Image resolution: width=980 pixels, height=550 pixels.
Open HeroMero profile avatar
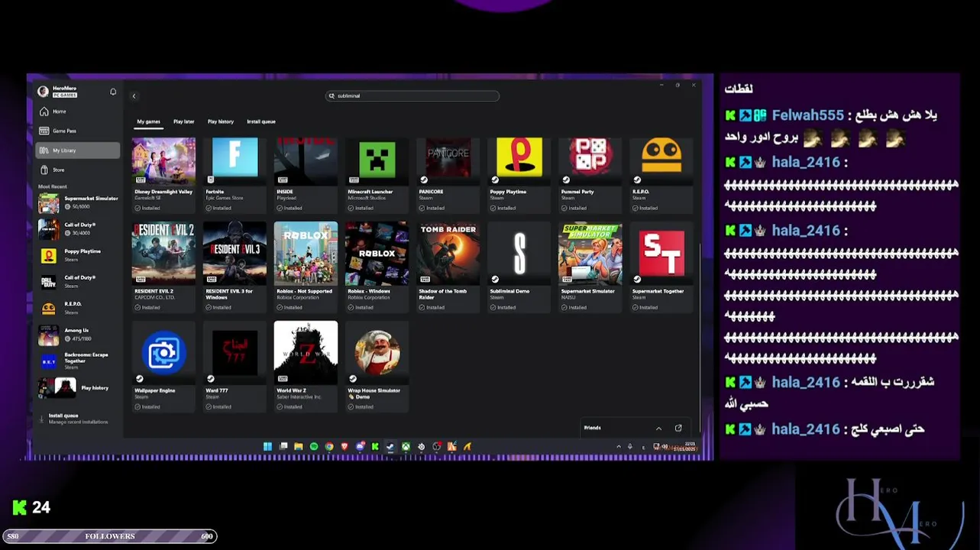point(43,92)
